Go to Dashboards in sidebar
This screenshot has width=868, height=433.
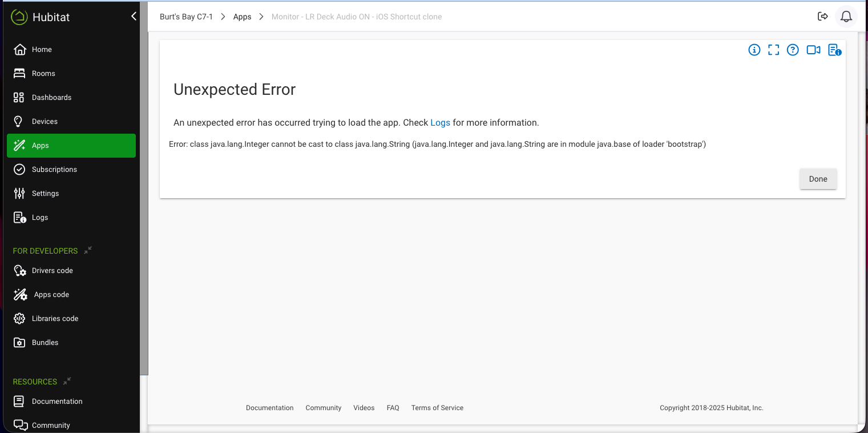(51, 98)
